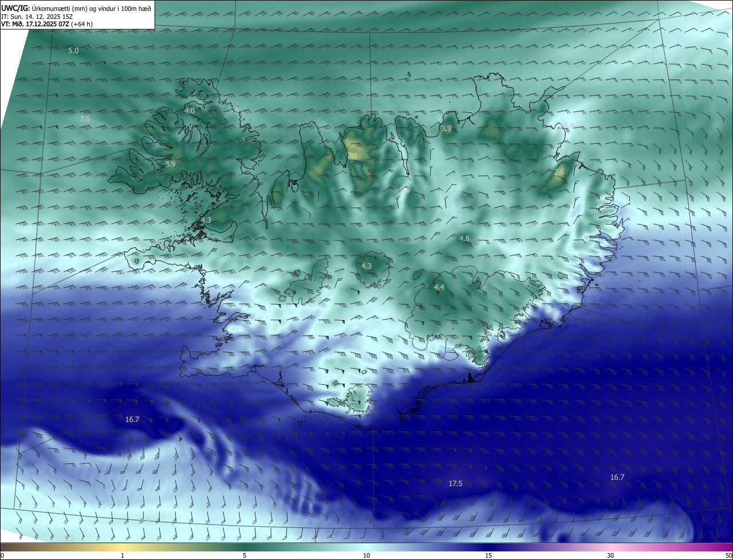Click the 4.3 label on the central glacier outline
The height and width of the screenshot is (560, 733).
click(x=366, y=266)
